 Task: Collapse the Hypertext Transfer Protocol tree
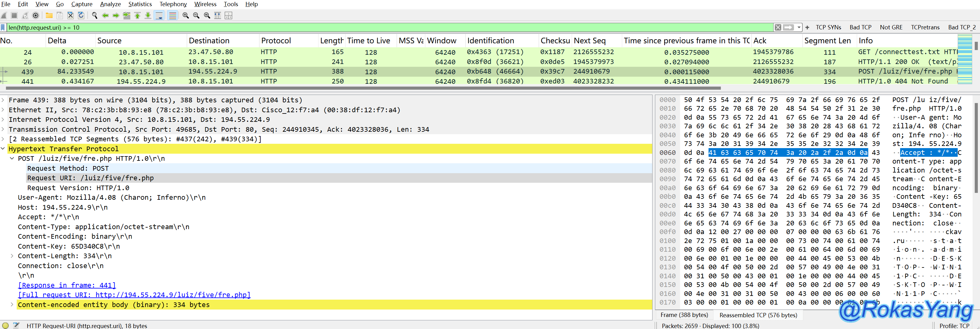[3, 149]
